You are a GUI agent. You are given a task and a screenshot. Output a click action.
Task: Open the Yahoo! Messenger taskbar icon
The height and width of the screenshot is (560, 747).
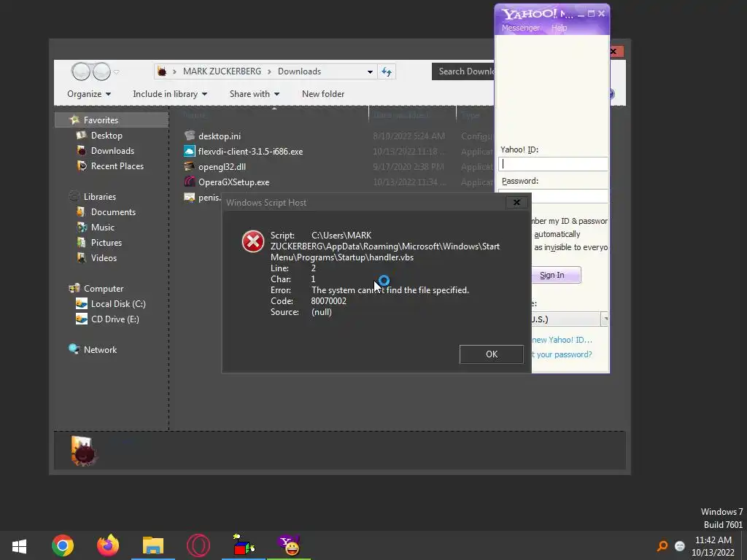tap(289, 545)
